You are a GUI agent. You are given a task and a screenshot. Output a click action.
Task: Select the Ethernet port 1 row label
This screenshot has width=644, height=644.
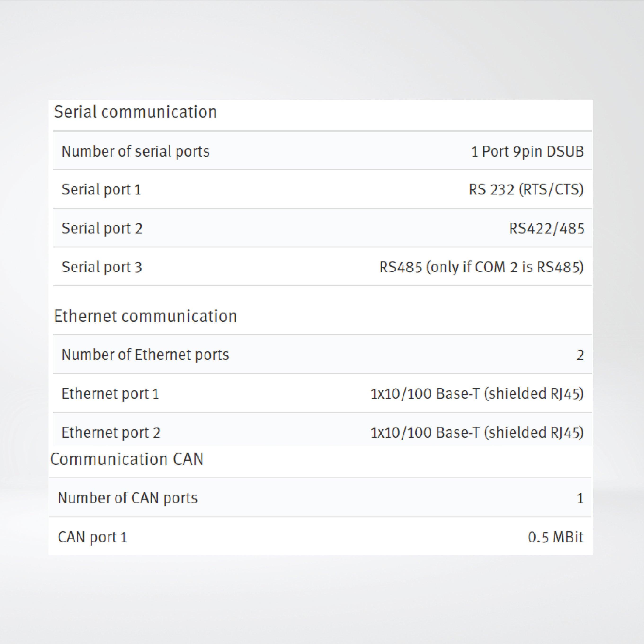(x=110, y=394)
